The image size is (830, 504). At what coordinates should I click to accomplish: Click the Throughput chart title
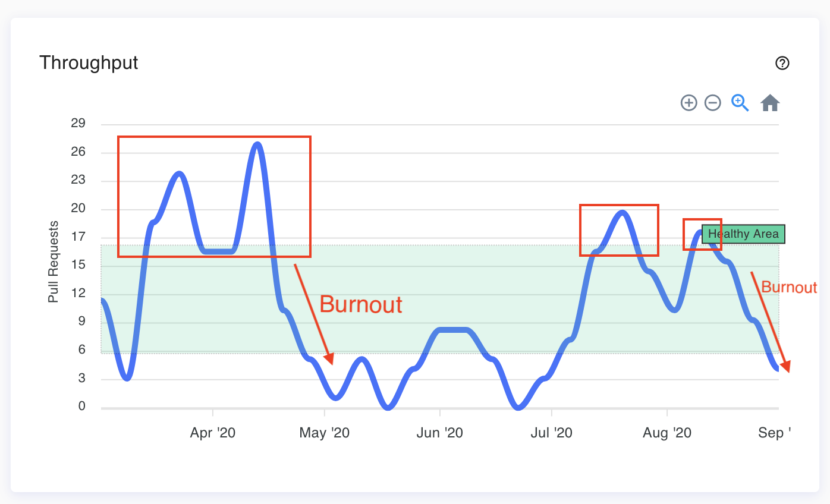[88, 62]
